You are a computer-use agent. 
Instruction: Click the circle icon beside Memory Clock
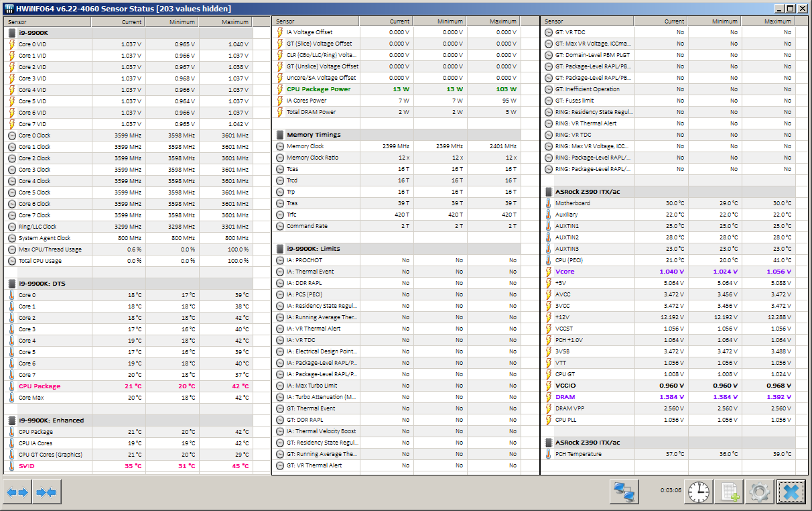click(x=280, y=146)
